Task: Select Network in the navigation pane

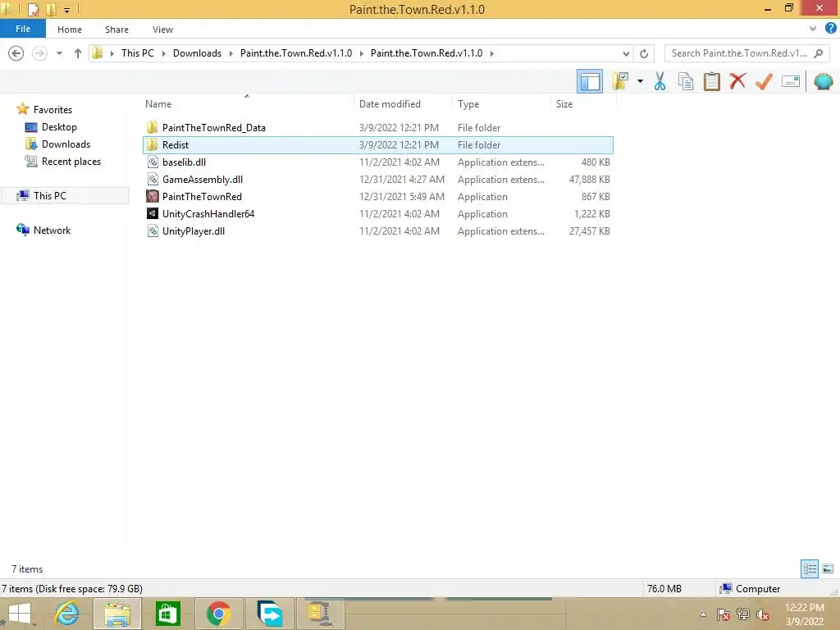Action: click(52, 231)
